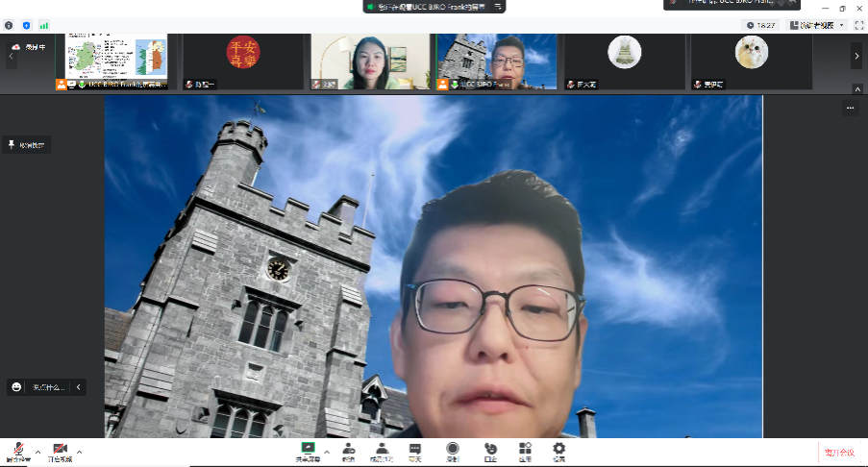Collapse the quick chat bar arrow
This screenshot has width=868, height=467.
click(79, 387)
